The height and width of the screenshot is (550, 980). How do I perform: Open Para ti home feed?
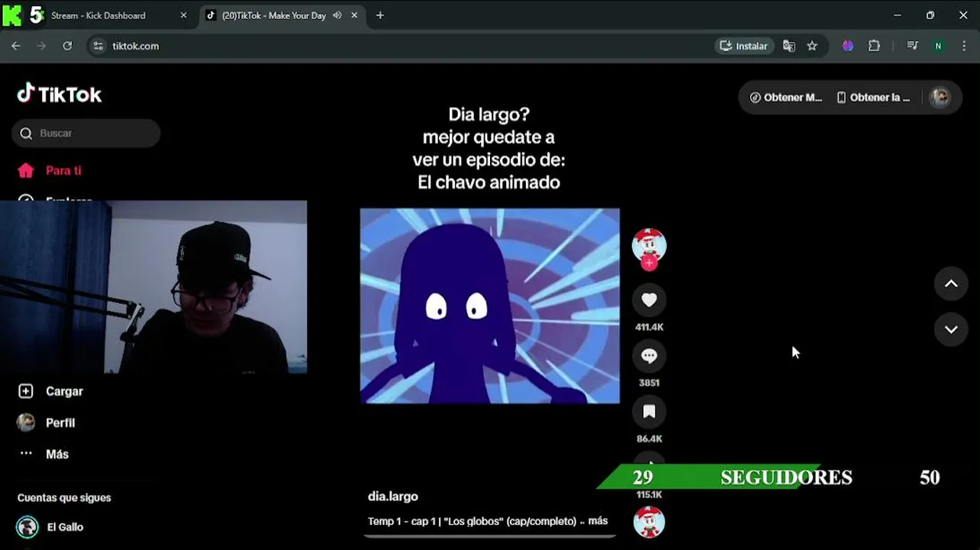coord(50,170)
